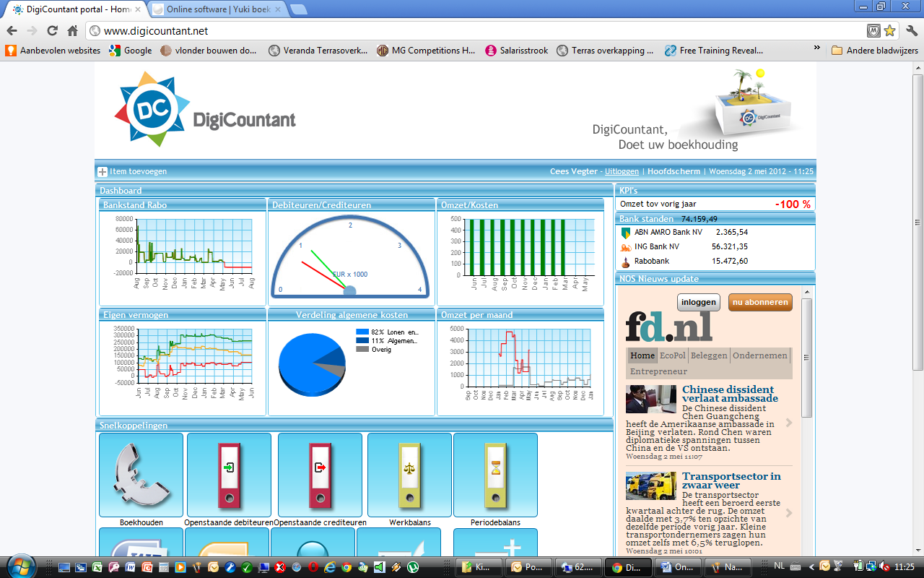Click the inloggen button

(699, 302)
